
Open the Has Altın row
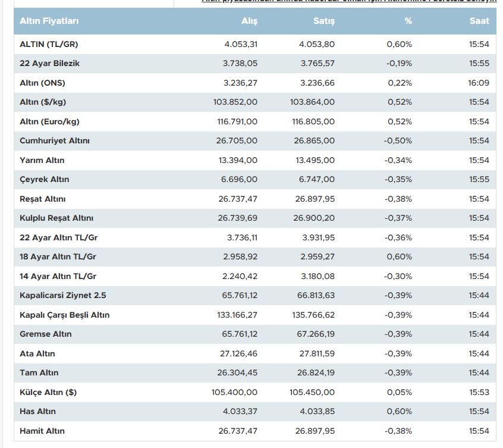click(x=255, y=412)
